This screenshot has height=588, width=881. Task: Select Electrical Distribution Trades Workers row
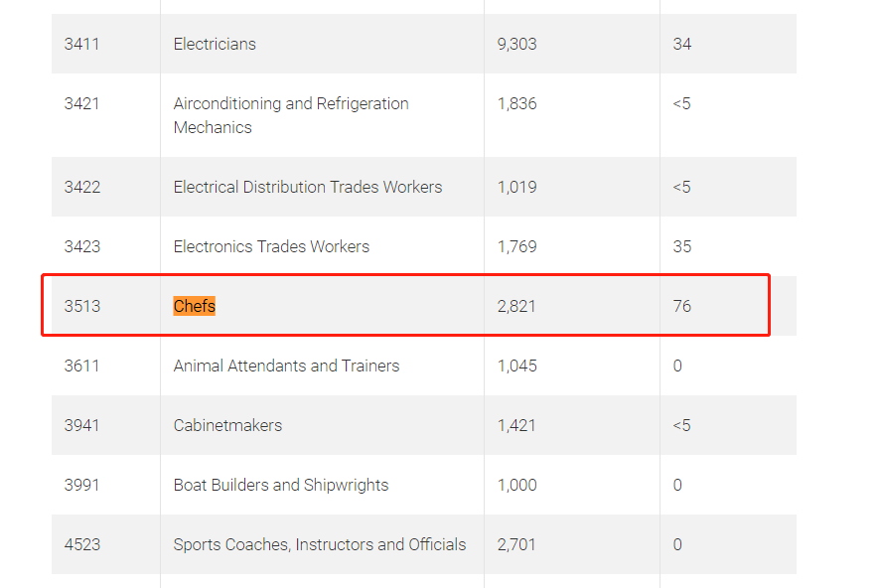pos(424,187)
